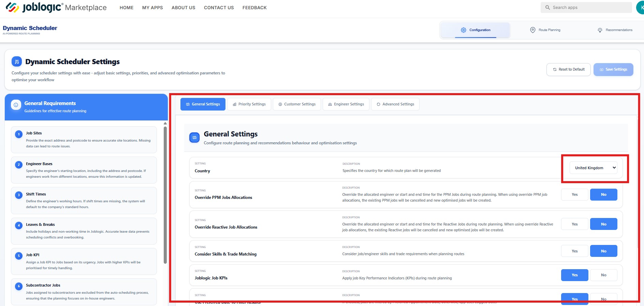Open the Configuration tab
This screenshot has width=644, height=306.
coord(475,30)
